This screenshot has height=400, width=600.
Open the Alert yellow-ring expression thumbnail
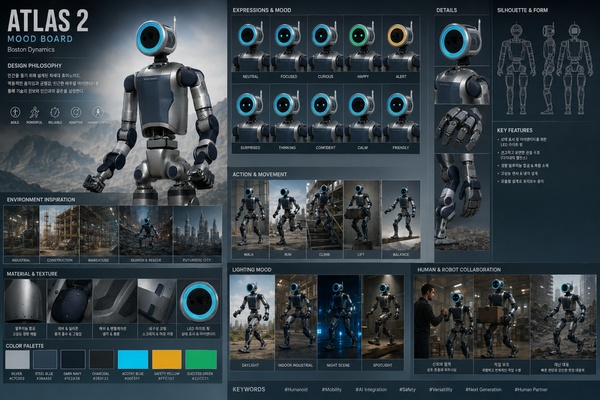coord(401,44)
